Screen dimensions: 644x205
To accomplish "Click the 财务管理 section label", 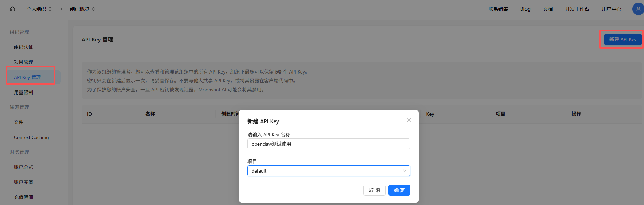I will [19, 152].
